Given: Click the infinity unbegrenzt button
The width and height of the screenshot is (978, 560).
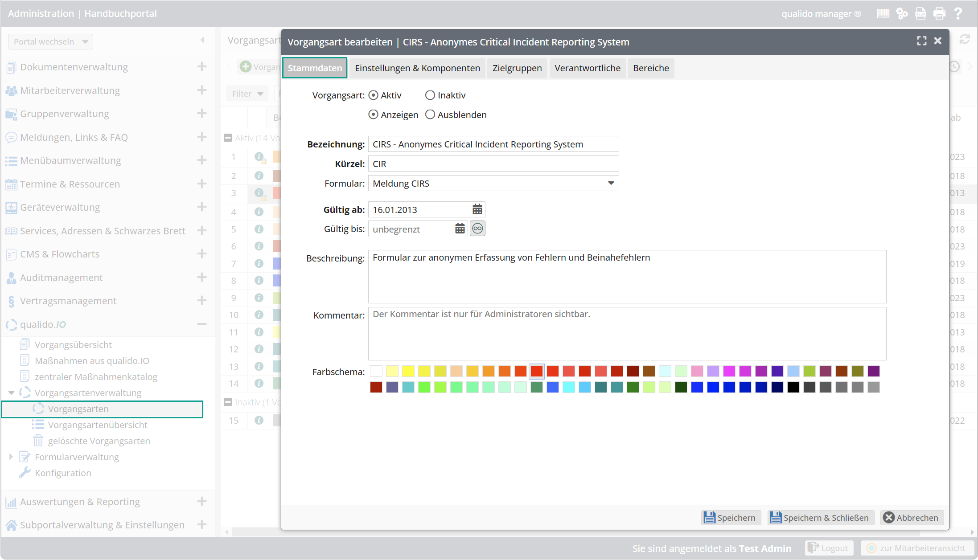Looking at the screenshot, I should coord(477,229).
